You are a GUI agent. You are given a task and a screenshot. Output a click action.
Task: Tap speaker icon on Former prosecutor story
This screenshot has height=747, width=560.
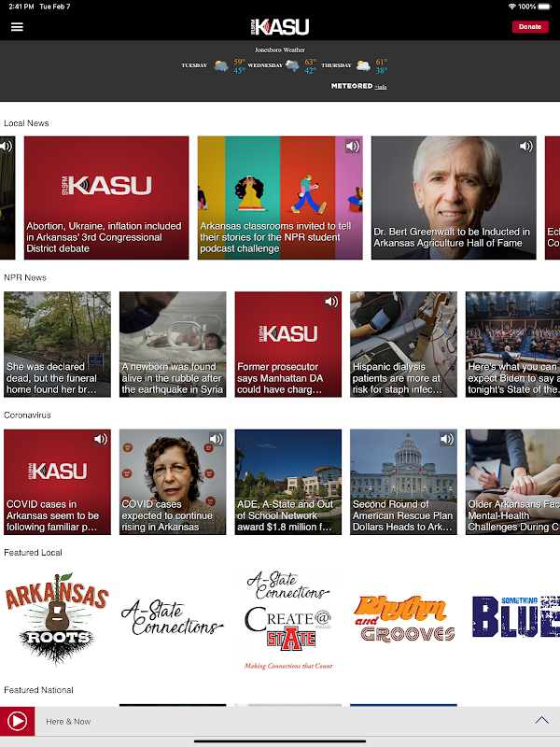331,302
